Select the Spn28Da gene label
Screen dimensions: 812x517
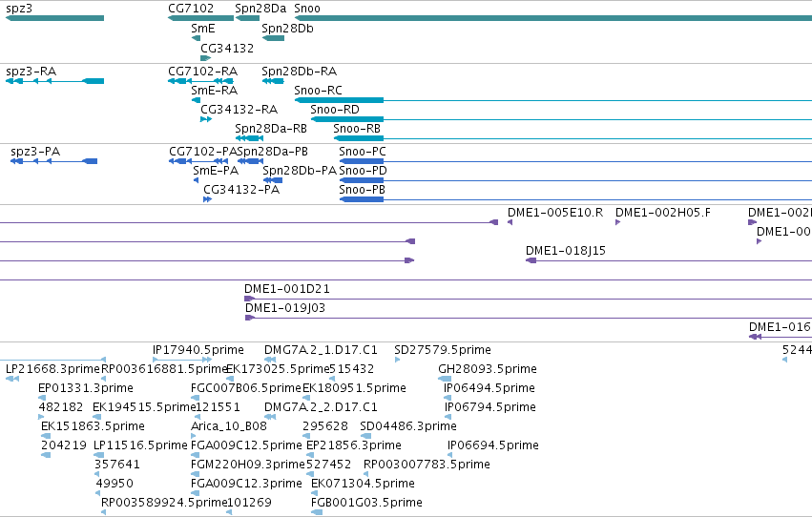tap(260, 9)
